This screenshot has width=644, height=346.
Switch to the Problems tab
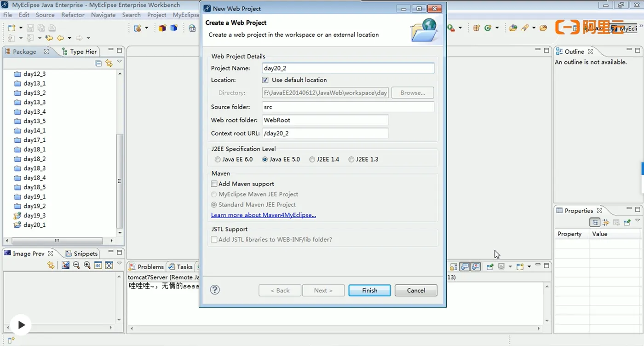tap(146, 266)
